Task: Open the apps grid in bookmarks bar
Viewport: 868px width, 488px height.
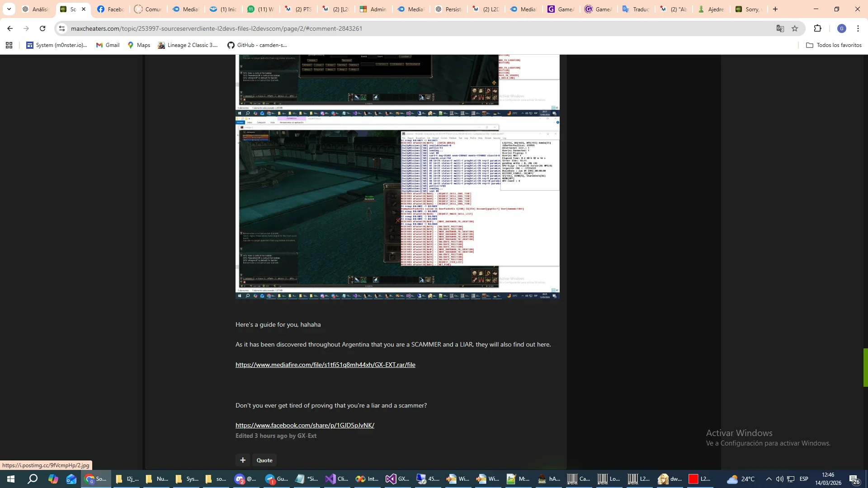Action: pyautogui.click(x=9, y=45)
